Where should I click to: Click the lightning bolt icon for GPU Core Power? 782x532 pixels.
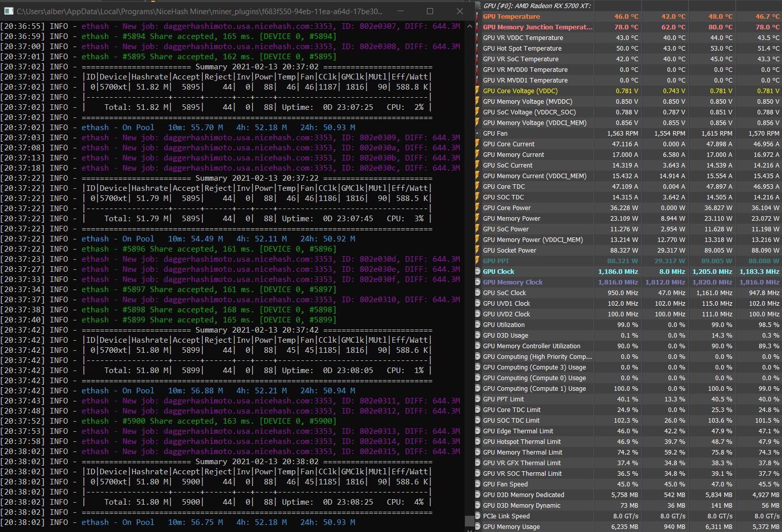tap(478, 208)
